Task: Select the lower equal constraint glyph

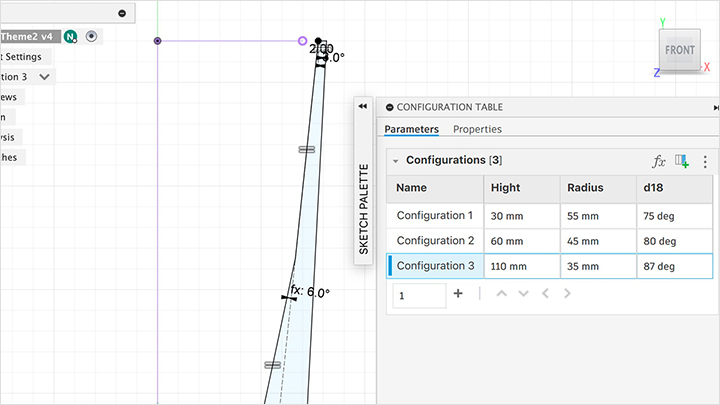Action: (x=273, y=365)
